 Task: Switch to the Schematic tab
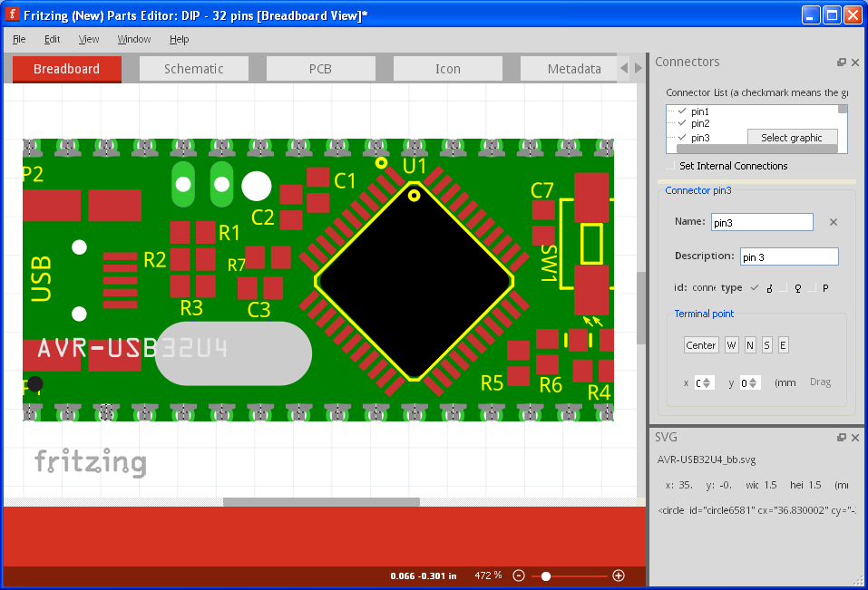click(193, 69)
